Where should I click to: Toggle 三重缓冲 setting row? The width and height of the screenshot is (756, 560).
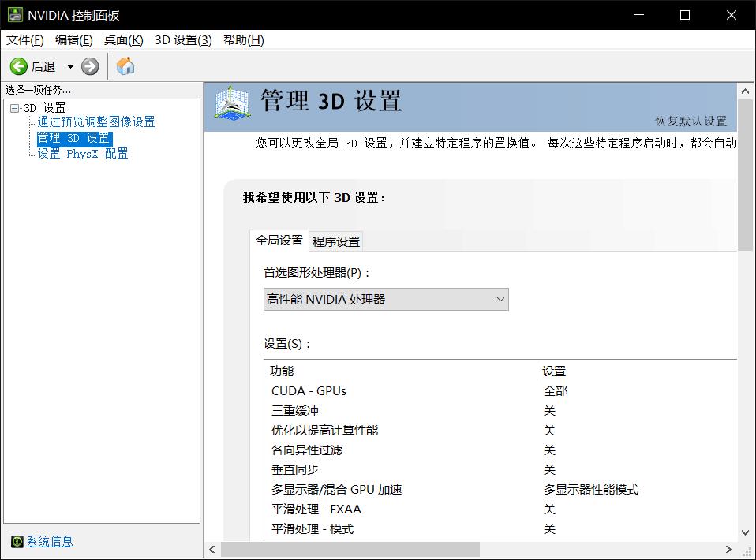[x=395, y=410]
